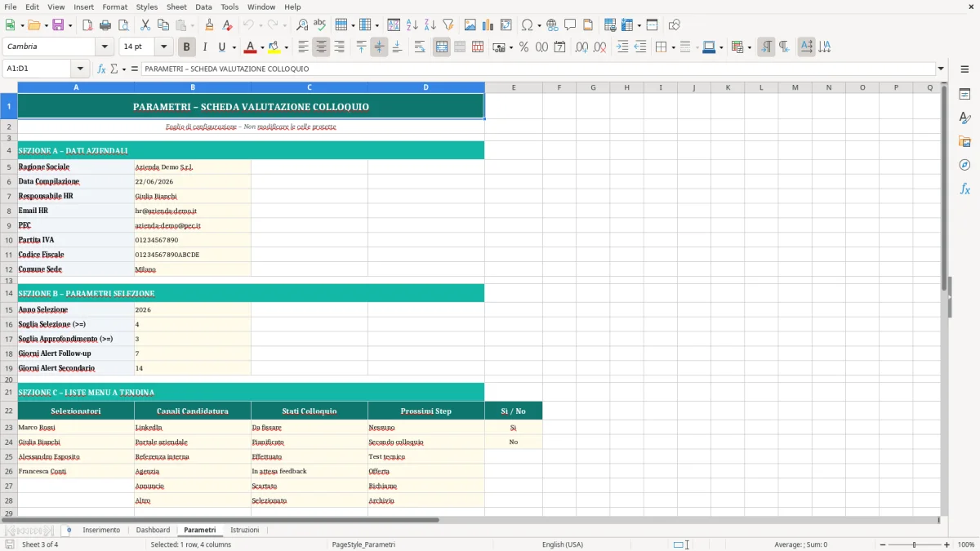Toggle Wrap Text
Image resolution: width=980 pixels, height=551 pixels.
(420, 47)
